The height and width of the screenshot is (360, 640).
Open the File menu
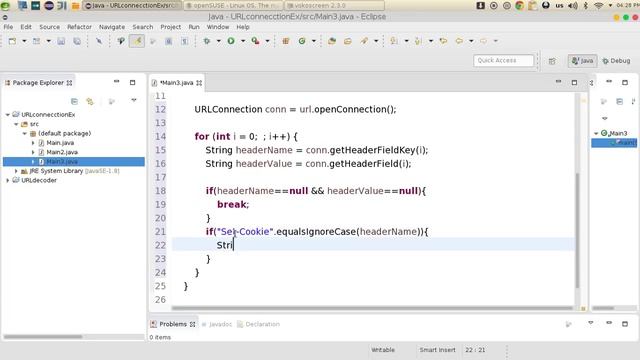8,27
